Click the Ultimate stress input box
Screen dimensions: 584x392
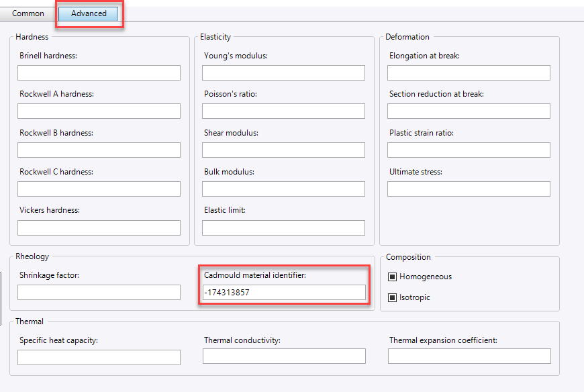(469, 189)
